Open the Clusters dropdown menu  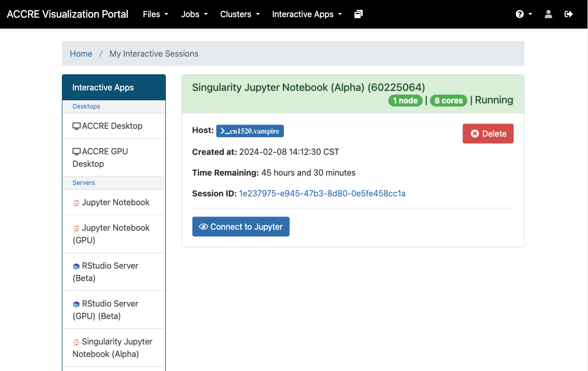pyautogui.click(x=240, y=15)
